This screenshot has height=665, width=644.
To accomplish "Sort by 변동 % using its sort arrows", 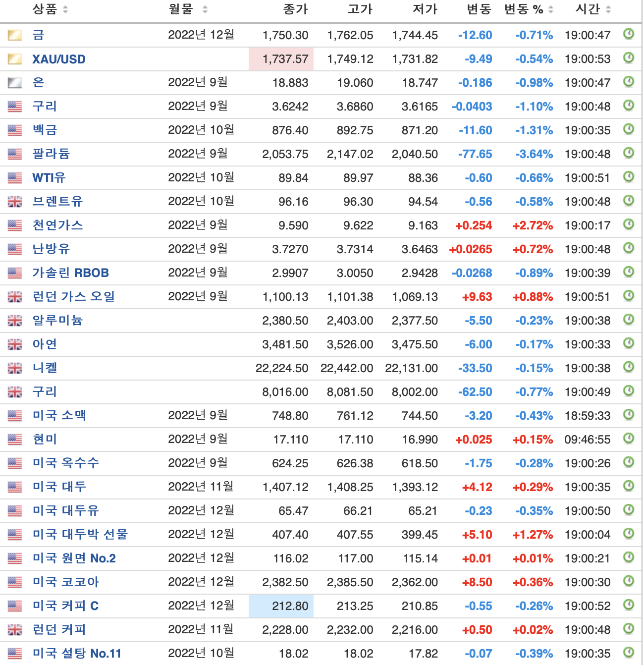I will [x=550, y=9].
